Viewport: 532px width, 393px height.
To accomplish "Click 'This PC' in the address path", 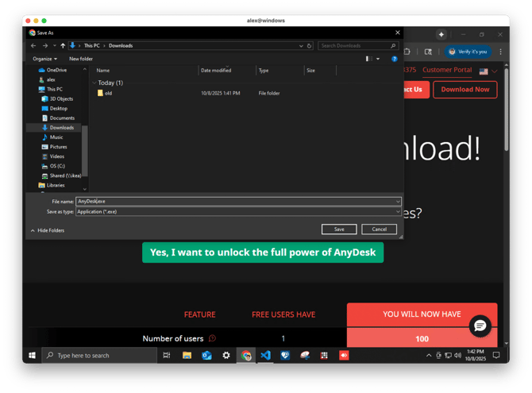I will tap(91, 45).
